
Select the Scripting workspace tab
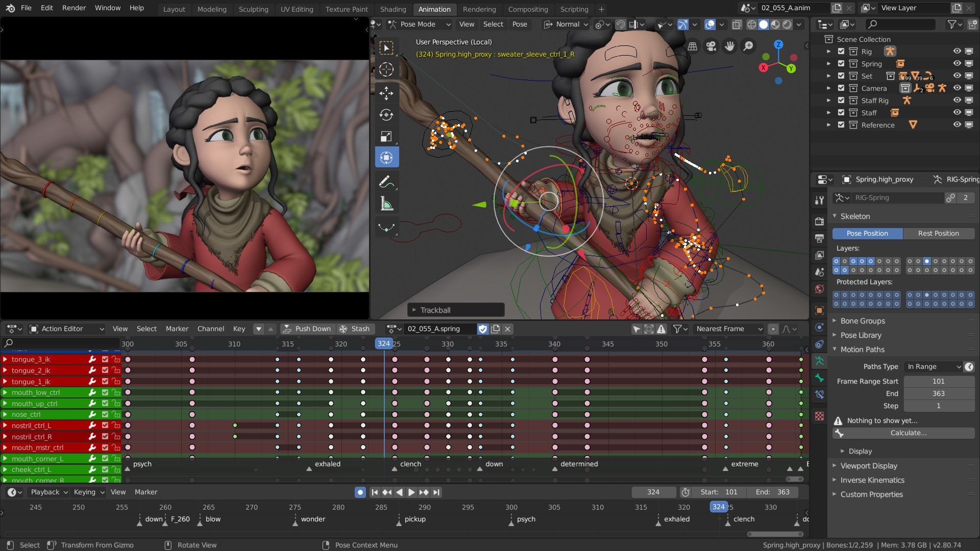click(x=574, y=8)
